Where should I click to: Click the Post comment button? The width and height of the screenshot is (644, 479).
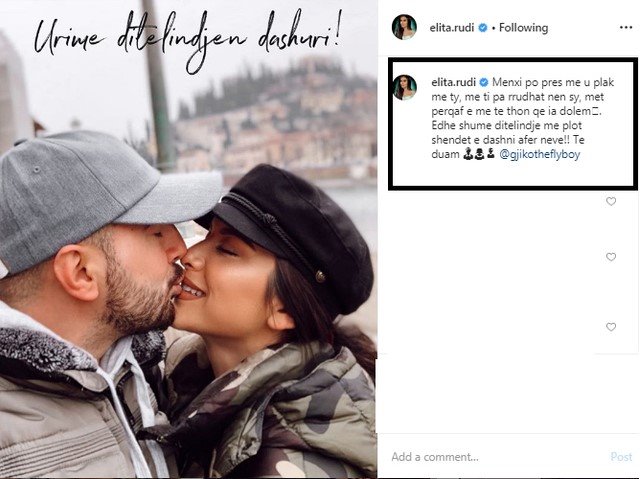621,457
